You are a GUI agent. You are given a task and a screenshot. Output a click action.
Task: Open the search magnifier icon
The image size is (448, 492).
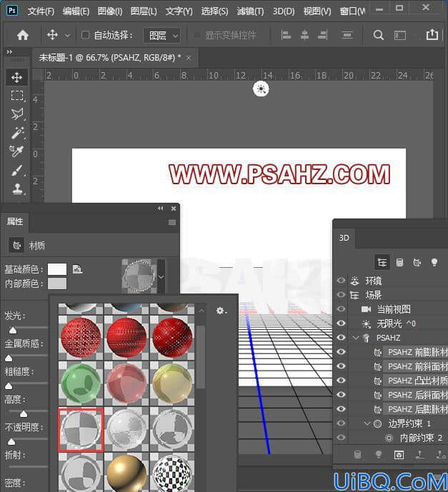pos(378,35)
